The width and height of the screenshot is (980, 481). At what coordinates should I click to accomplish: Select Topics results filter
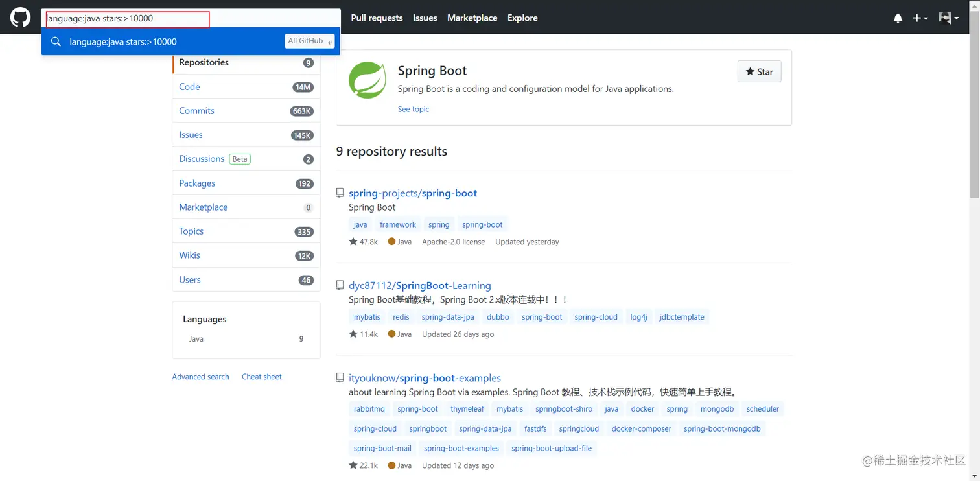click(x=246, y=231)
